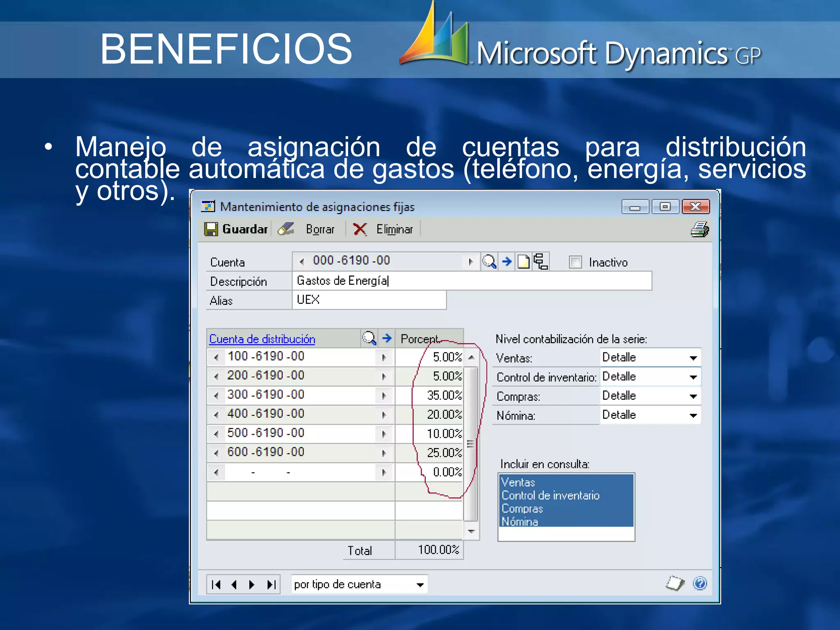Go to first record navigation button
Viewport: 840px width, 630px height.
tap(216, 584)
